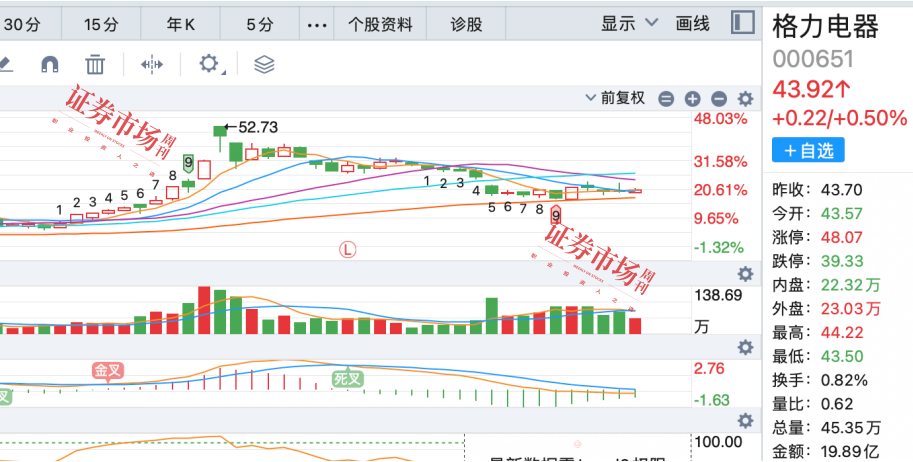Click the 今开 value 43.57
The width and height of the screenshot is (913, 462).
tap(842, 213)
